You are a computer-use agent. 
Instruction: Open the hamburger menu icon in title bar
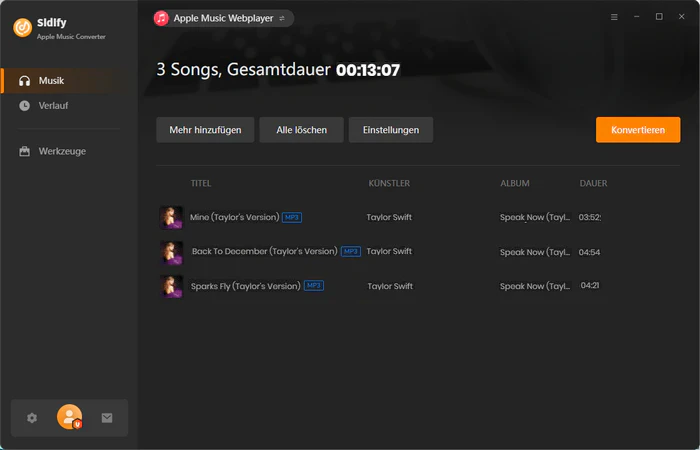click(614, 17)
